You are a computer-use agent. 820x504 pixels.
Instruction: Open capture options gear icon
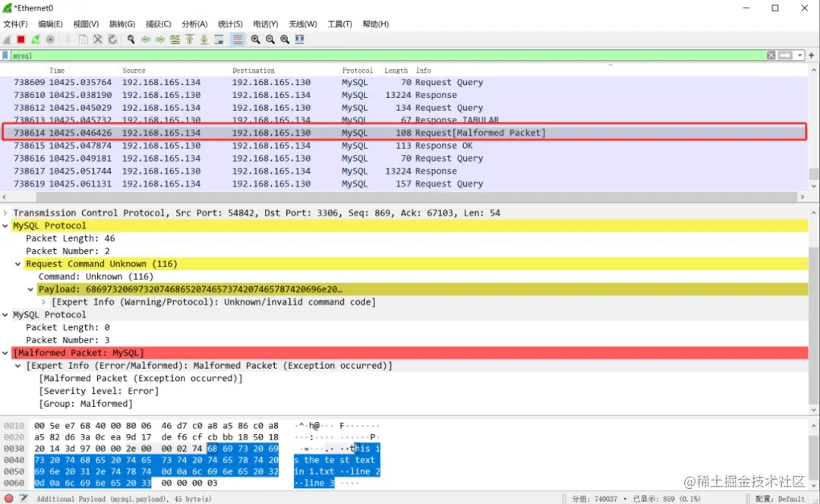[50, 39]
